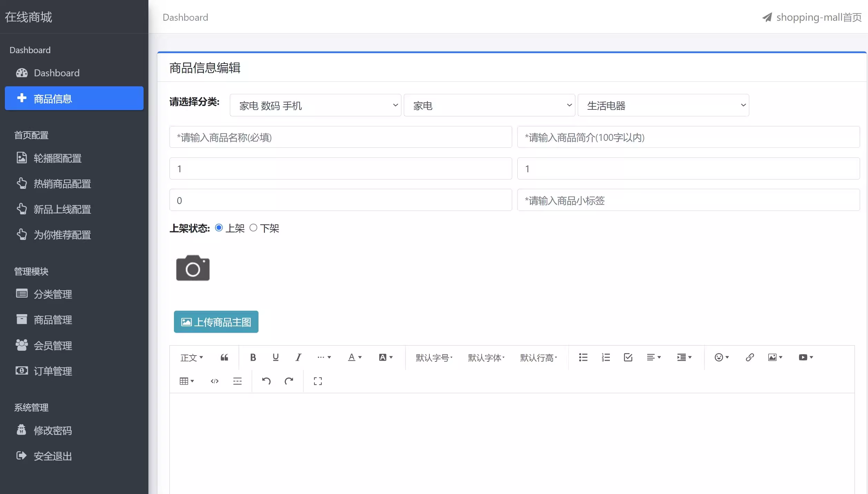Open the more text styles menu
868x494 pixels.
click(x=324, y=357)
